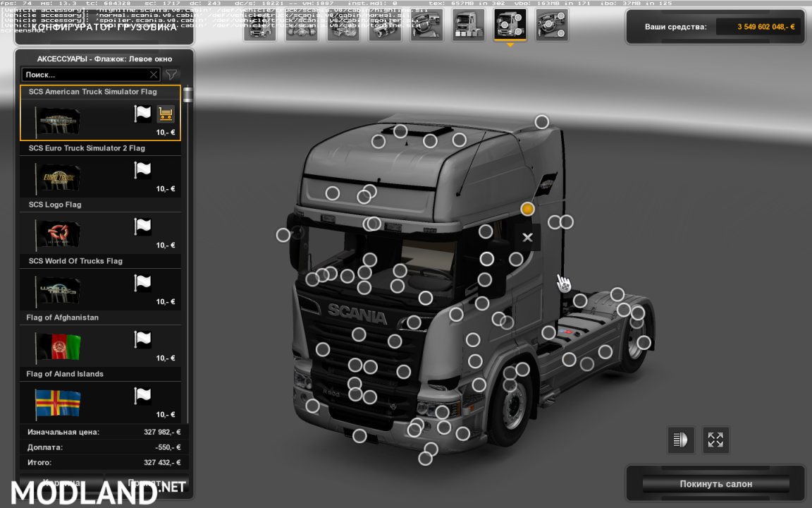The height and width of the screenshot is (508, 812).
Task: Click slot marker on the left side mirror
Action: [x=283, y=235]
